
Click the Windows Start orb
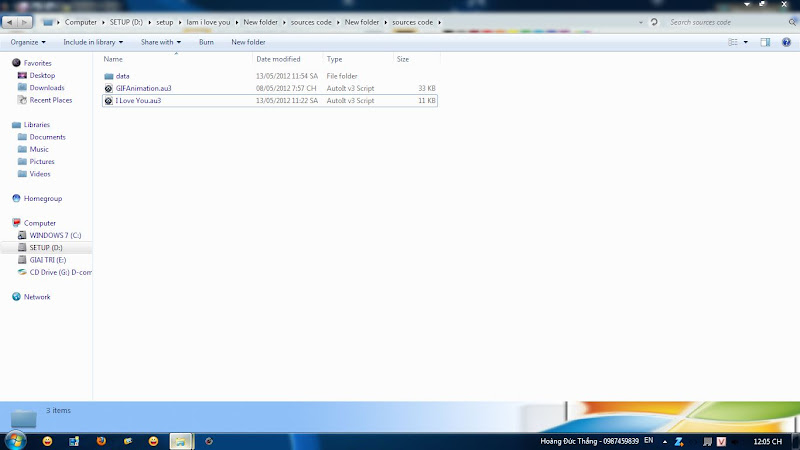pos(18,440)
